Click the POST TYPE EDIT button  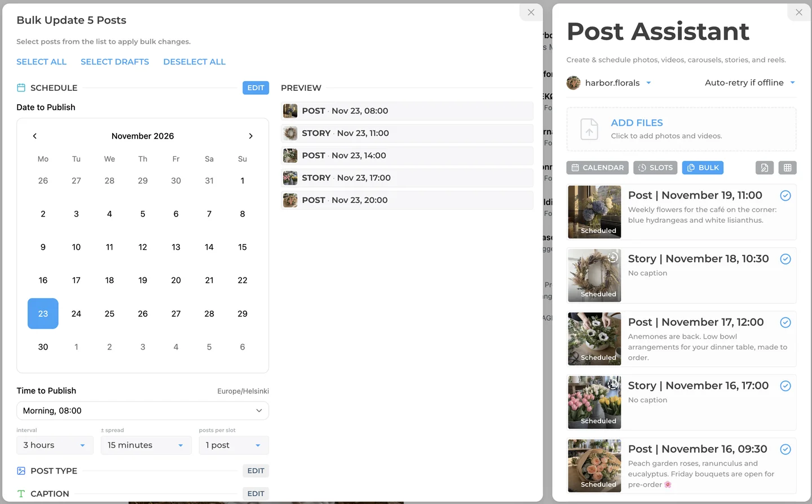(256, 471)
